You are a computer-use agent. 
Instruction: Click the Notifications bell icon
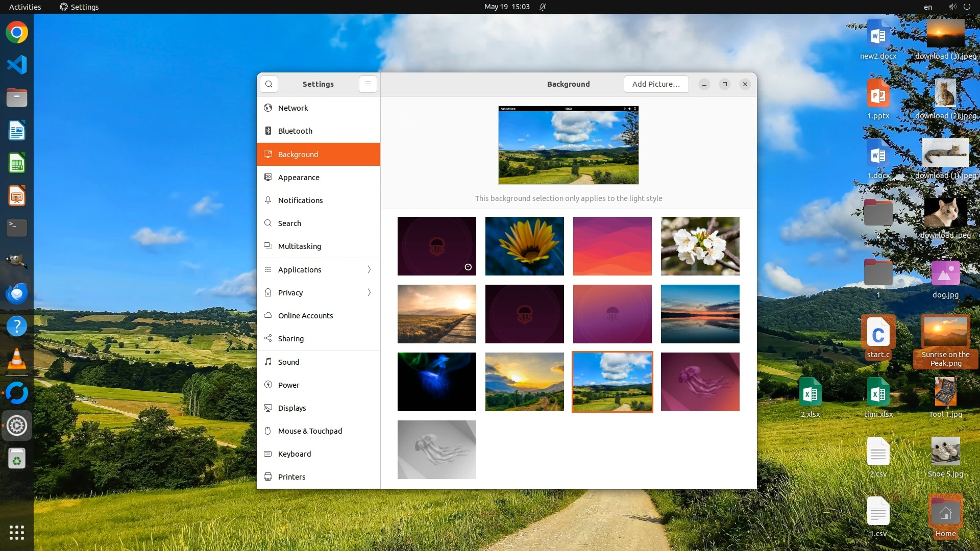pos(268,201)
